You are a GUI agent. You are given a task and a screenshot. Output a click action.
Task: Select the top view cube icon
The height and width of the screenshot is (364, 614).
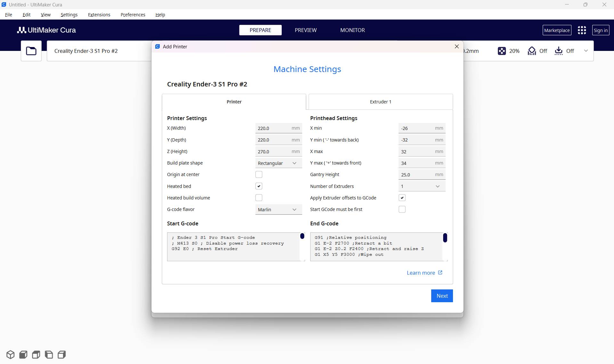[x=36, y=354]
